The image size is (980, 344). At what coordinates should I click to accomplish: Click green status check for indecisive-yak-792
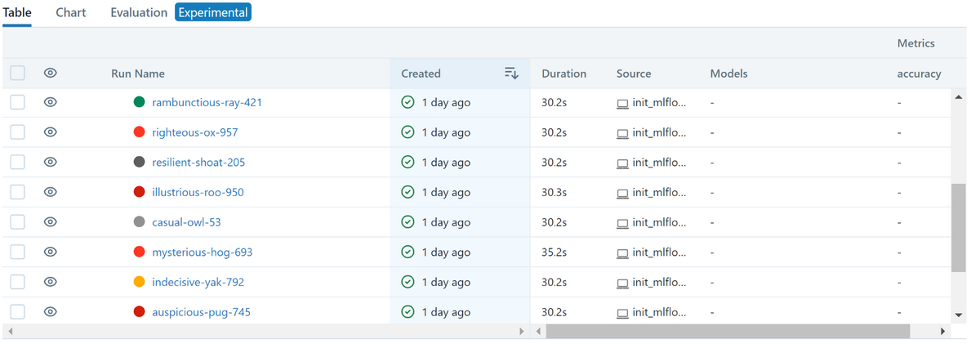408,282
